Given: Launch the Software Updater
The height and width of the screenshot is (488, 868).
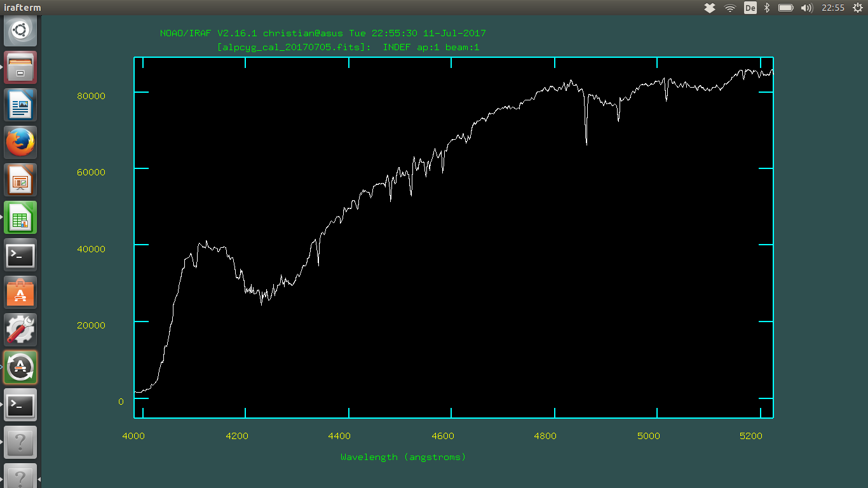Looking at the screenshot, I should (20, 367).
